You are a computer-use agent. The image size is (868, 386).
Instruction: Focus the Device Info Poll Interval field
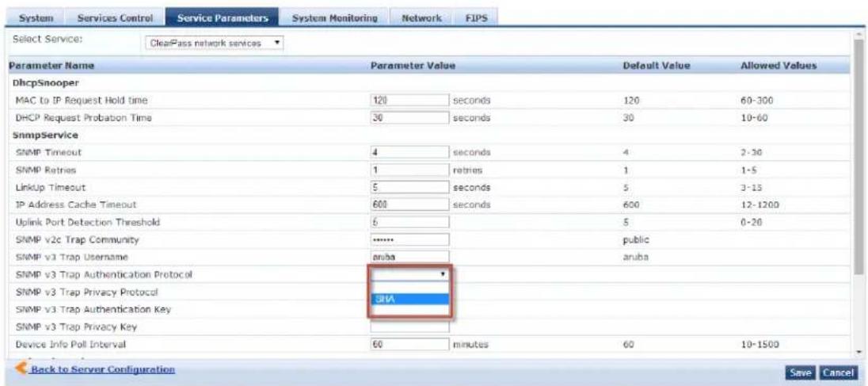tap(409, 344)
